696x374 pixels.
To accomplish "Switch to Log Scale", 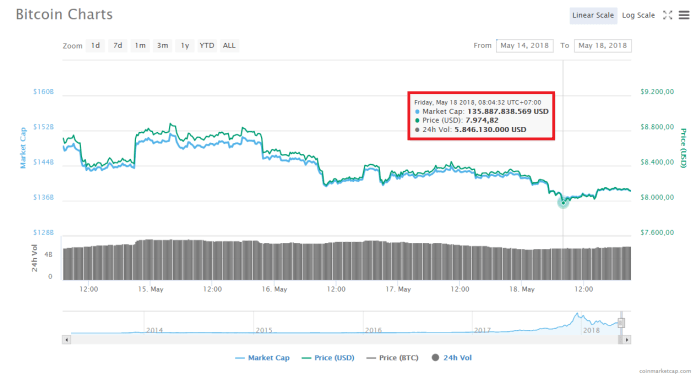I will click(638, 16).
